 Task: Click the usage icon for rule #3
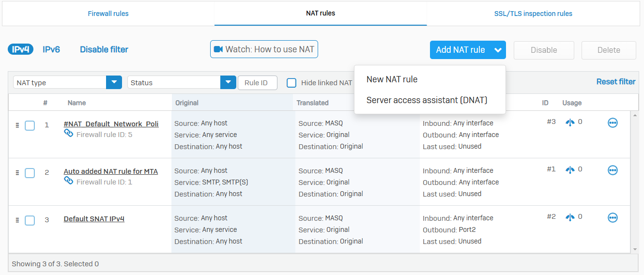[570, 122]
